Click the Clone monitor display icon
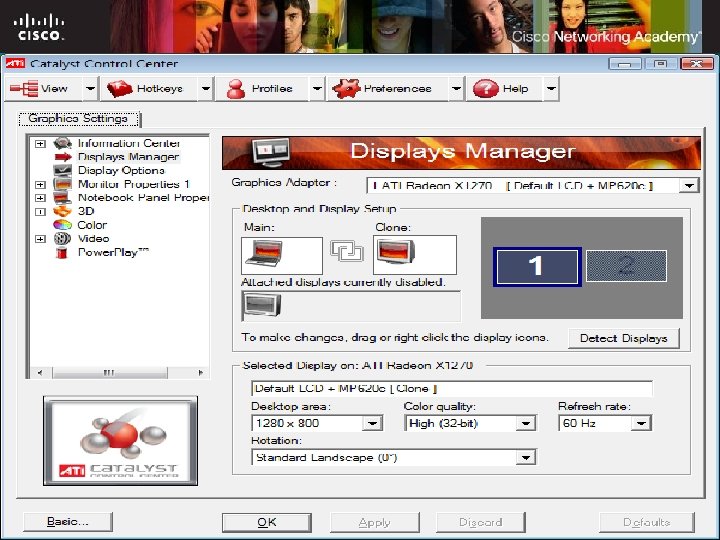Image resolution: width=720 pixels, height=540 pixels. [x=396, y=252]
